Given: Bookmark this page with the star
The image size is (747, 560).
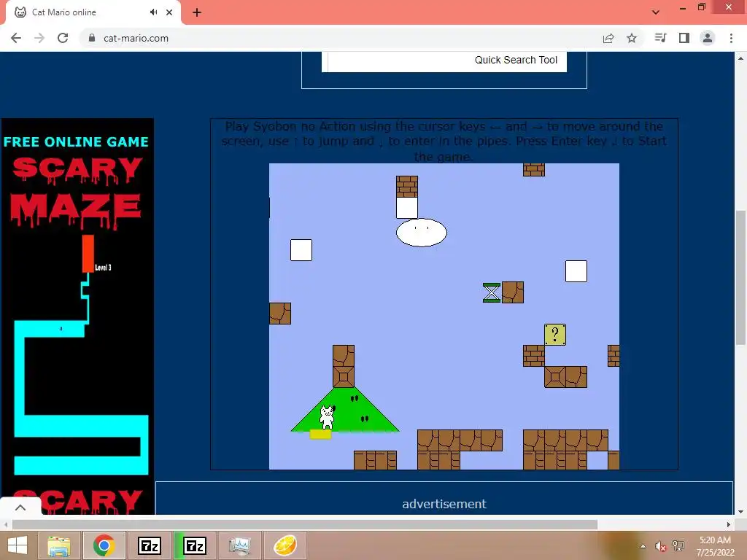Looking at the screenshot, I should [x=632, y=38].
